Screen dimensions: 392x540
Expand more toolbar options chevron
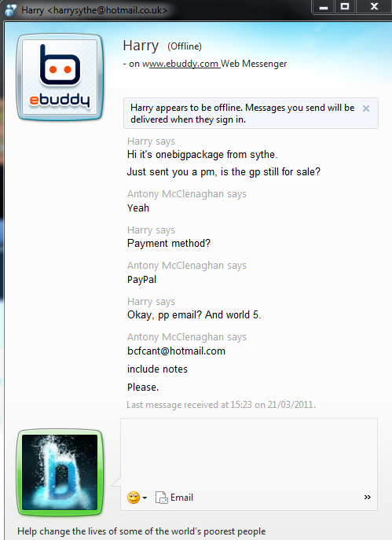point(368,498)
